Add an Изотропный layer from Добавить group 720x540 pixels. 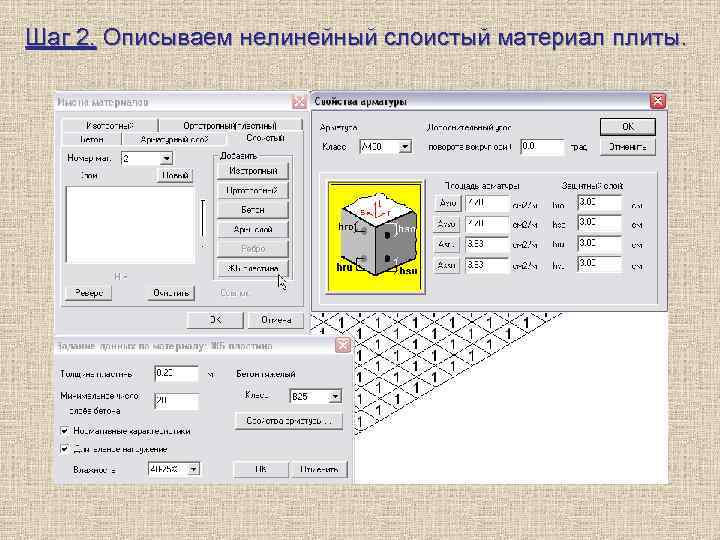pyautogui.click(x=253, y=171)
